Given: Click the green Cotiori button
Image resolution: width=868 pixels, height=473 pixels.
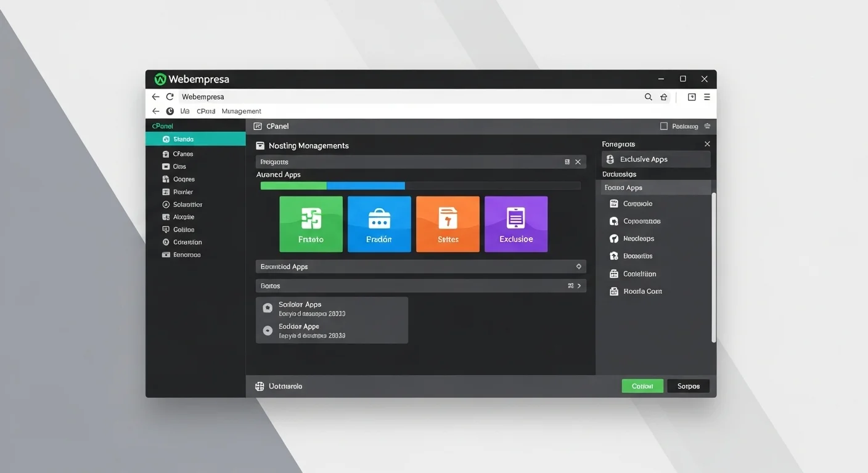Looking at the screenshot, I should (x=642, y=386).
